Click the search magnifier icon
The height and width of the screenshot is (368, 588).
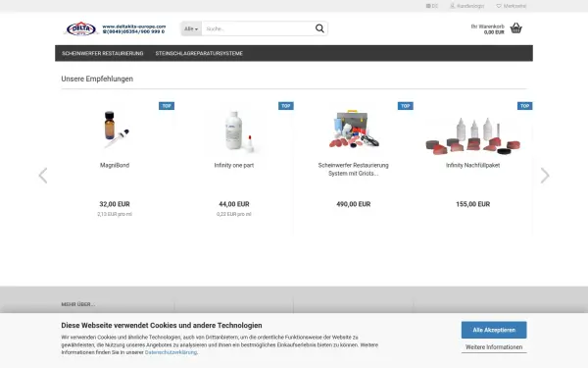(319, 28)
